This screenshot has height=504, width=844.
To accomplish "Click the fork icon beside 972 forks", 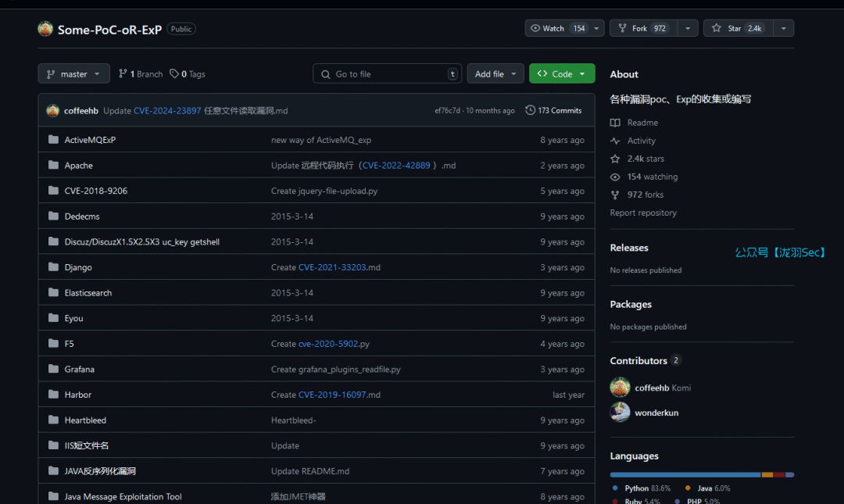I will 615,195.
